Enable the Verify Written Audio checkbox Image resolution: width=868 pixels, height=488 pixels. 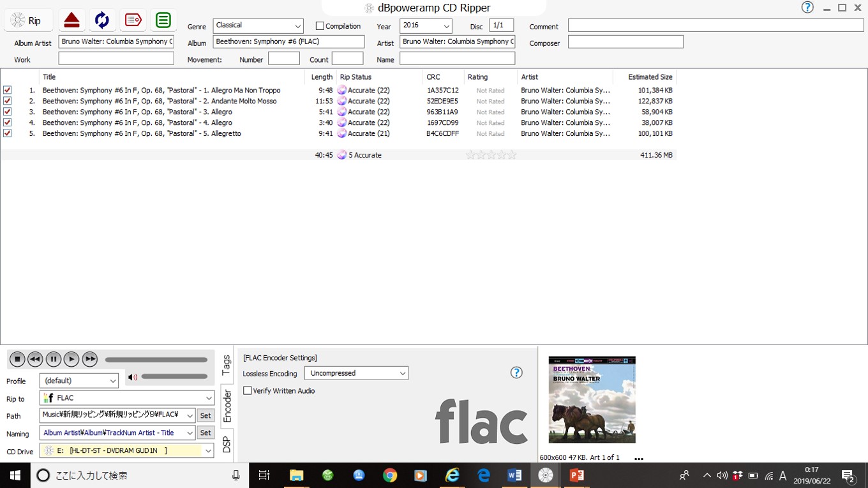(248, 390)
